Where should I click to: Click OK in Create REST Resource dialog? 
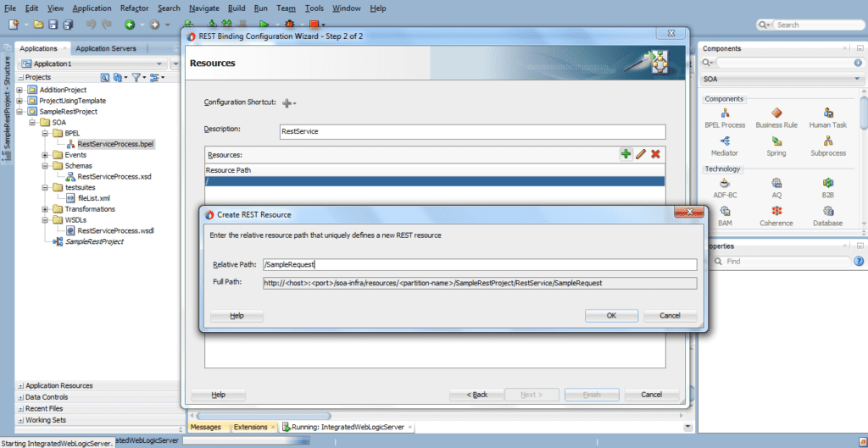pyautogui.click(x=611, y=316)
